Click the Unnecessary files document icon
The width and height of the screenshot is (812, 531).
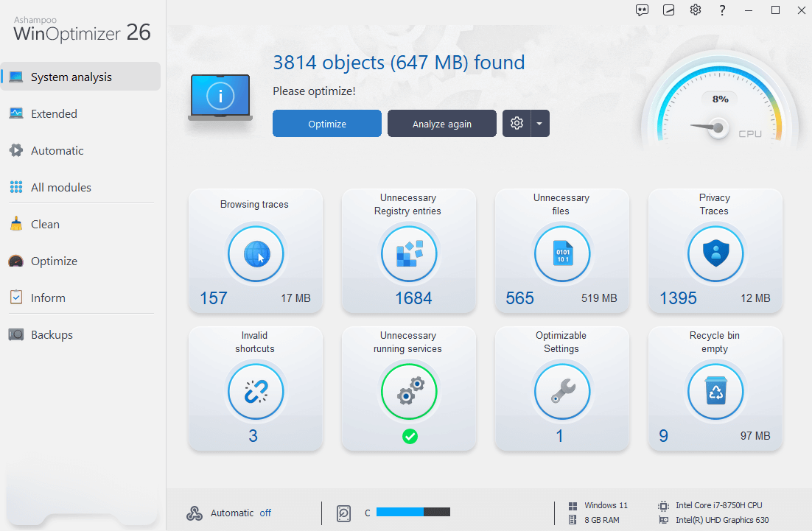point(562,253)
